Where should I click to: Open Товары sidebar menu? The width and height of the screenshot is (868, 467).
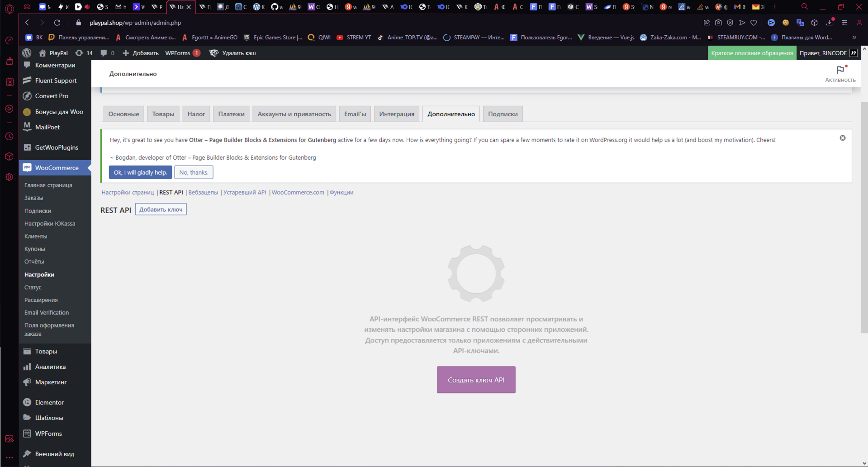coord(55,351)
